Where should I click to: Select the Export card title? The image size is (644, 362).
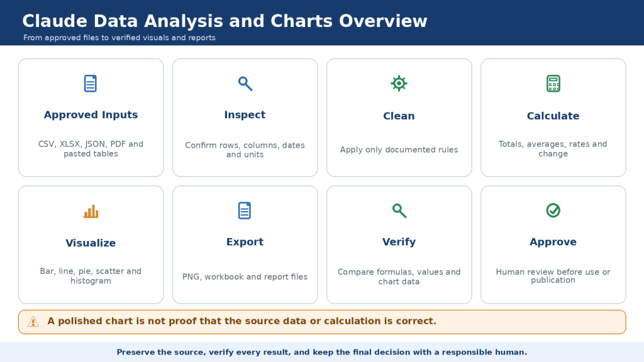(245, 242)
